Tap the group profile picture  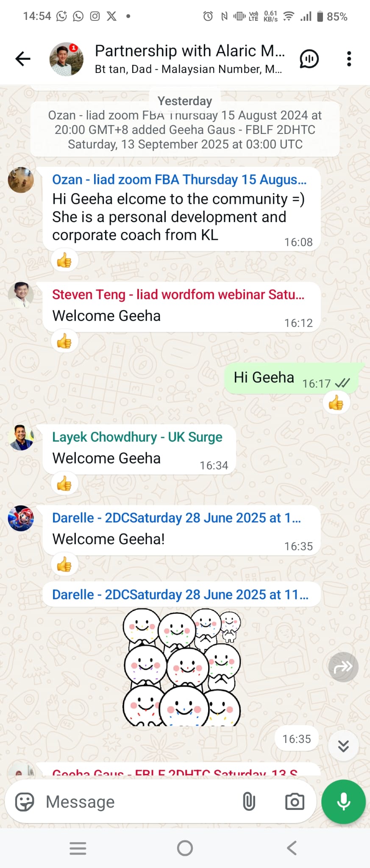(66, 59)
